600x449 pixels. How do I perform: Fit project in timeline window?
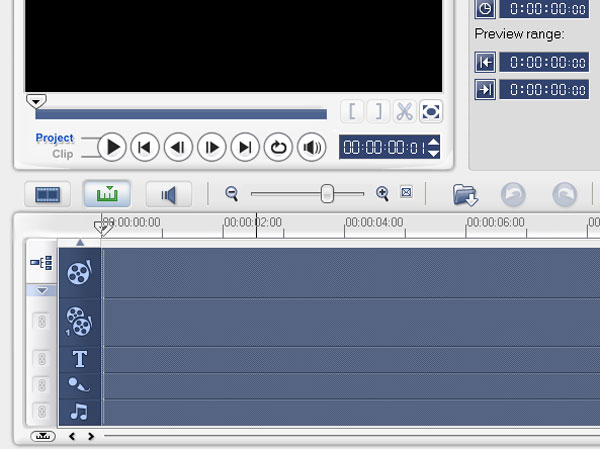pos(406,192)
